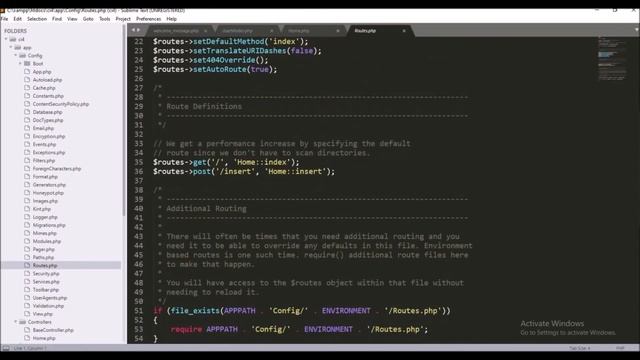Open Pager.php in sidebar
This screenshot has width=640, height=360.
click(x=44, y=249)
